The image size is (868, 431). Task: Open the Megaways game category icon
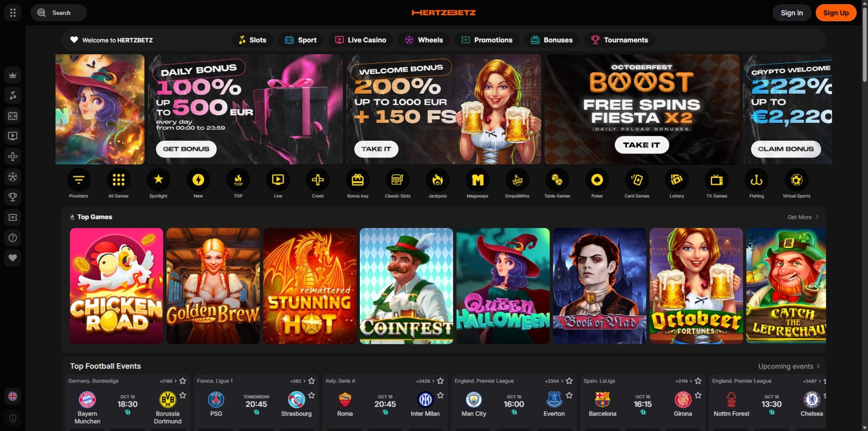coord(477,180)
